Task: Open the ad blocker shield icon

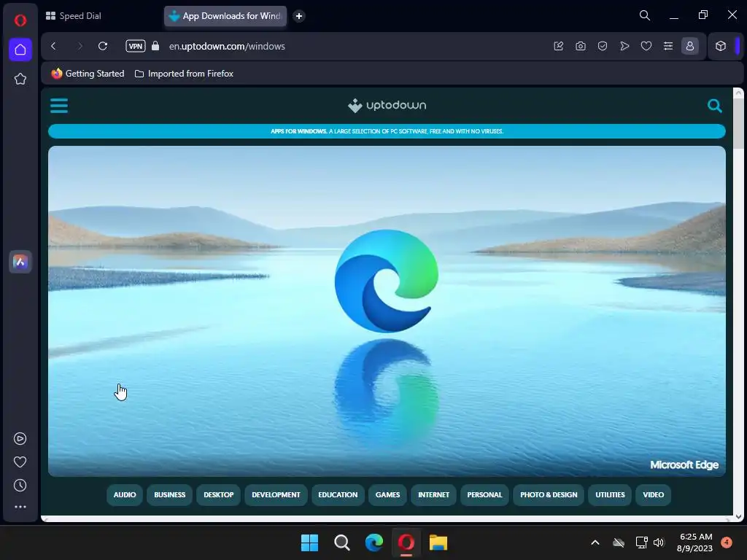Action: pos(603,46)
